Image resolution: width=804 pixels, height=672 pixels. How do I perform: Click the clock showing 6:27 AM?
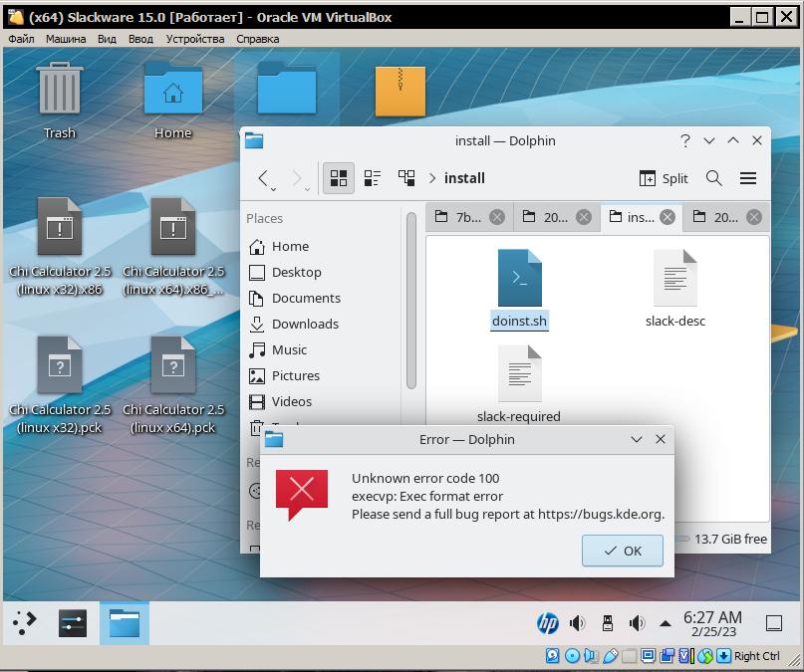712,624
